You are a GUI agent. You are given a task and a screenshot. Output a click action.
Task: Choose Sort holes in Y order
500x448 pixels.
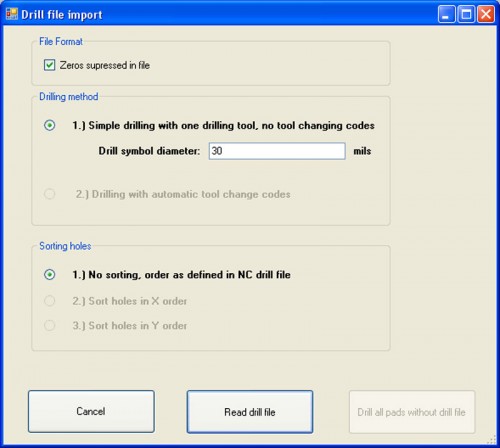[50, 325]
